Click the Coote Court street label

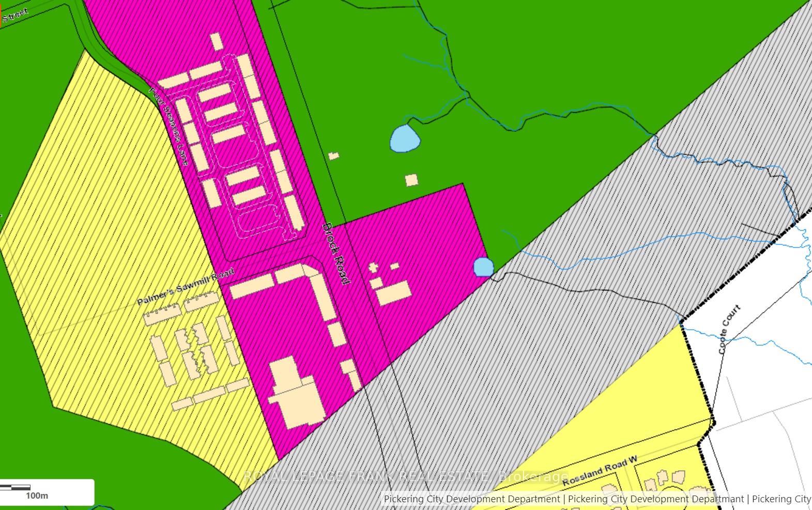point(729,329)
